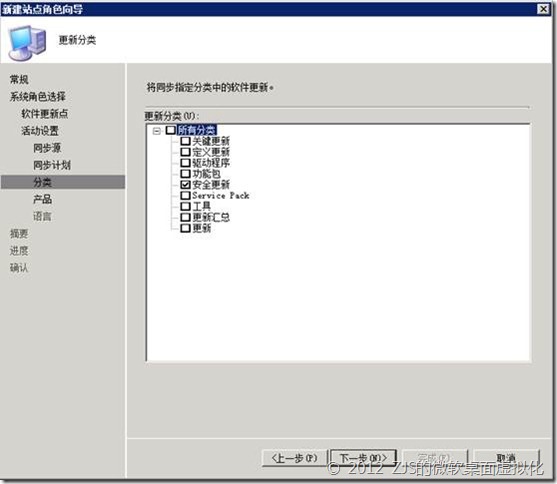Select the Service Pack tree label

pyautogui.click(x=221, y=195)
